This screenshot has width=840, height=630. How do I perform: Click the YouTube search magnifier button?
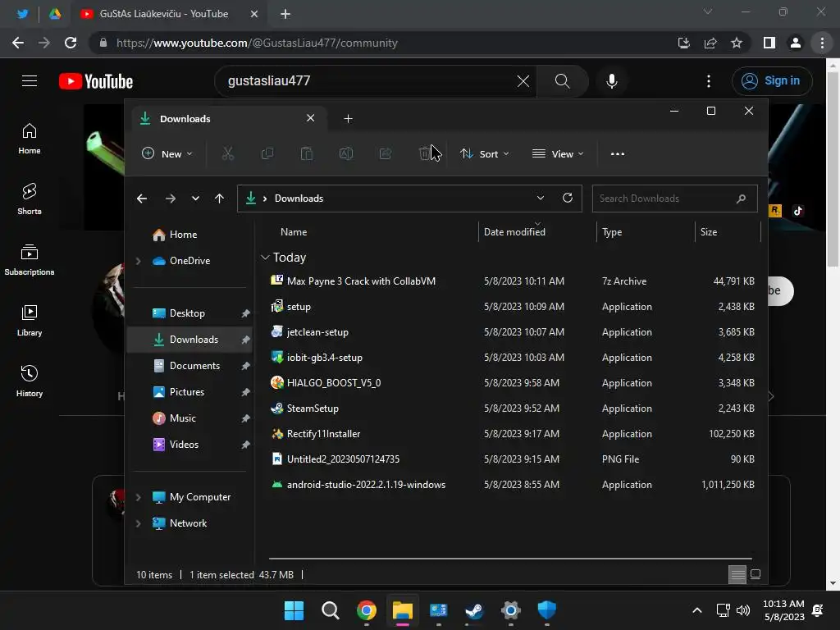pyautogui.click(x=563, y=81)
